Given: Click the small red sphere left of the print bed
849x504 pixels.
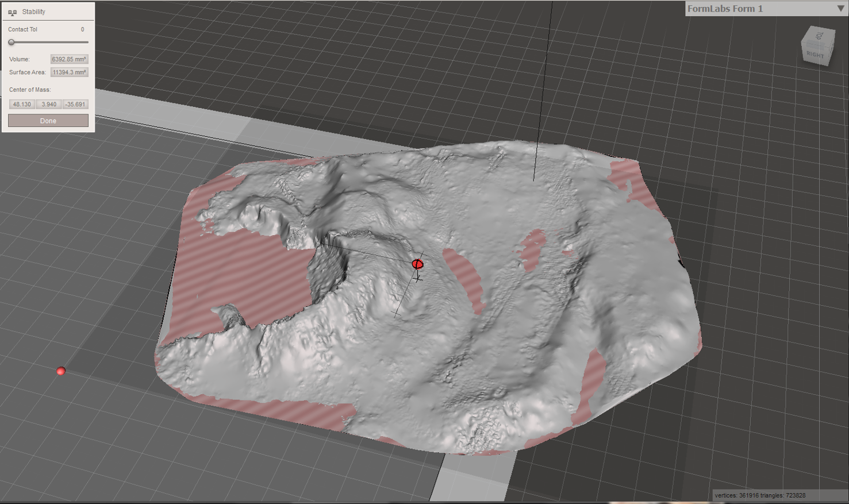Looking at the screenshot, I should [x=61, y=371].
